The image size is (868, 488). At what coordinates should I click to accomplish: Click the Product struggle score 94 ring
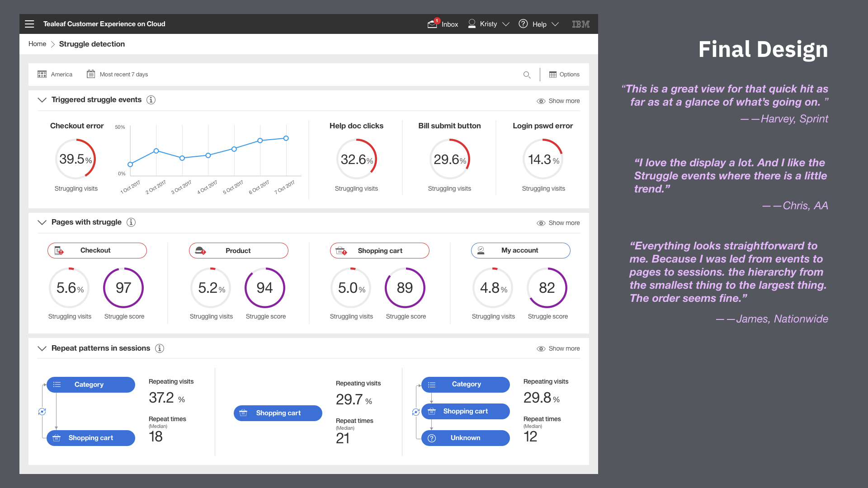265,288
